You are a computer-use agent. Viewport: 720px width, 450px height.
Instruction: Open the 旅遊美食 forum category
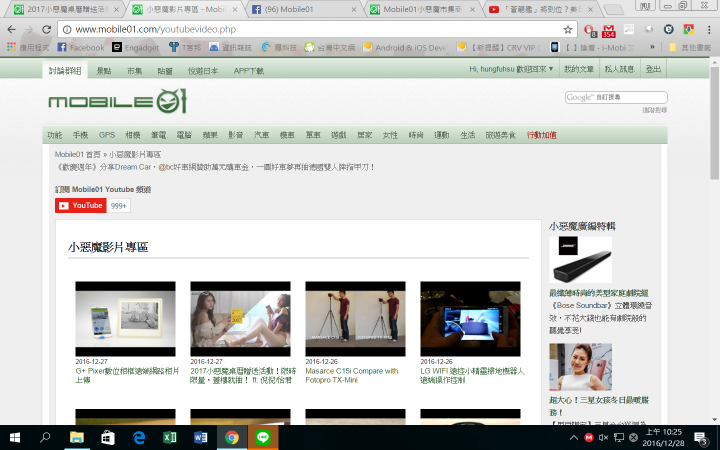(501, 135)
